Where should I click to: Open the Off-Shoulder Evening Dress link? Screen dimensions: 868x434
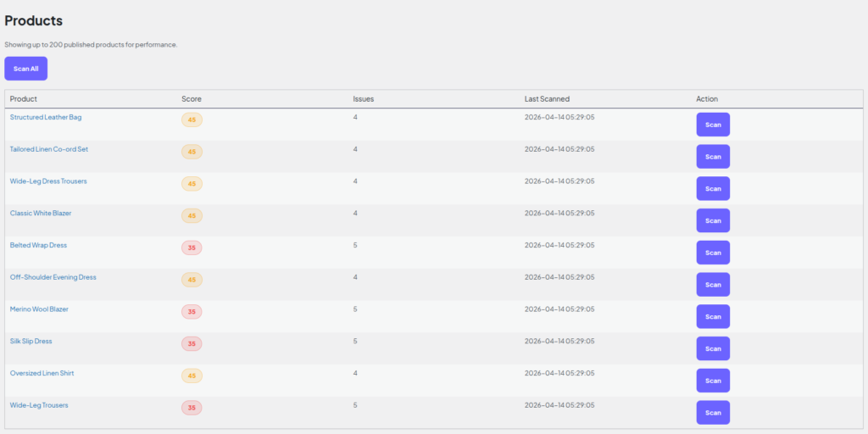(x=53, y=277)
